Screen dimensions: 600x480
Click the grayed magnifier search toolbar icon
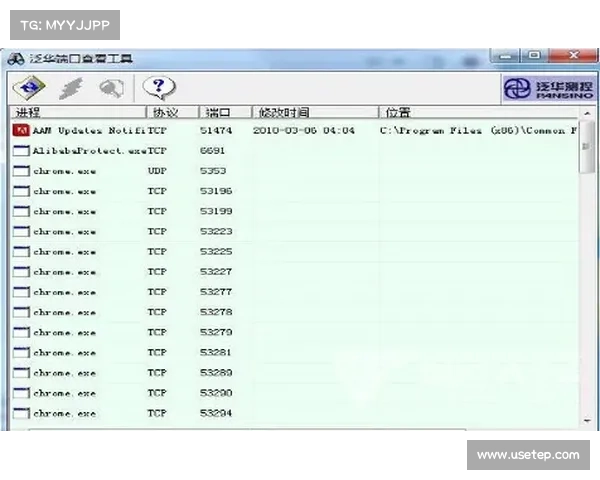click(x=112, y=88)
